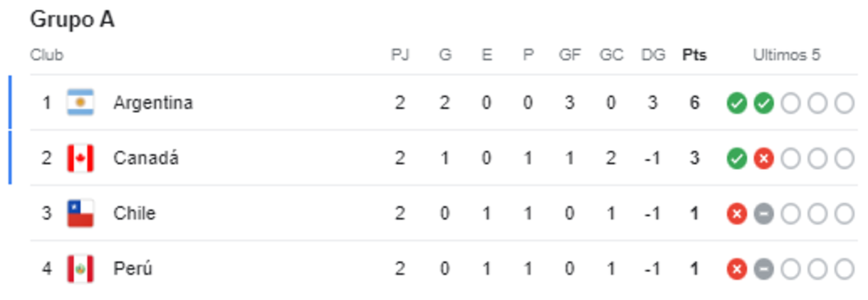Click the Chile flag icon
Viewport: 868px width, 300px height.
pyautogui.click(x=80, y=214)
